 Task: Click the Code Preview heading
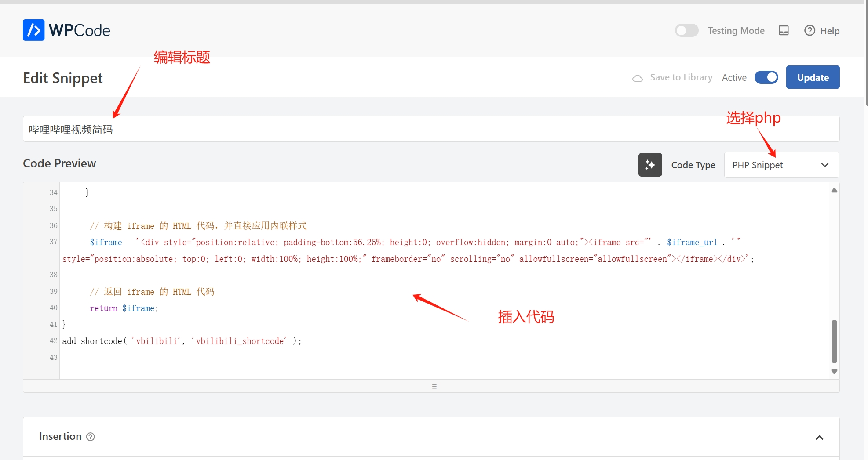pyautogui.click(x=59, y=163)
